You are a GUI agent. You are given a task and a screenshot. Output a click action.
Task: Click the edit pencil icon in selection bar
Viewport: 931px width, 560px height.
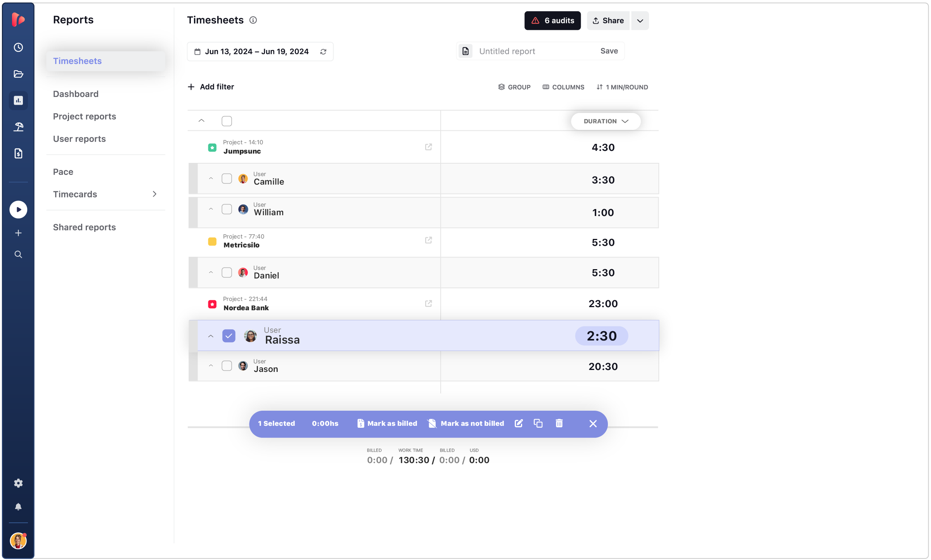point(519,423)
